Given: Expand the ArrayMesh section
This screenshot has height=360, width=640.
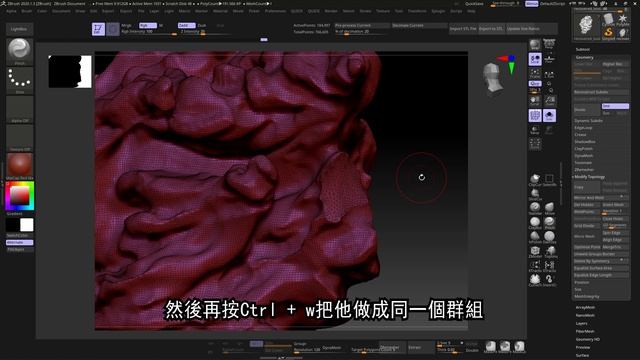Looking at the screenshot, I should 585,307.
